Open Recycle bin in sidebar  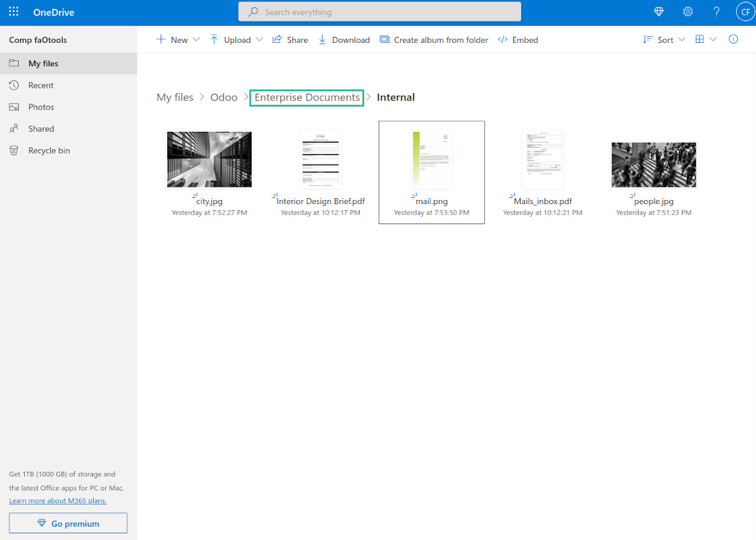click(x=68, y=151)
